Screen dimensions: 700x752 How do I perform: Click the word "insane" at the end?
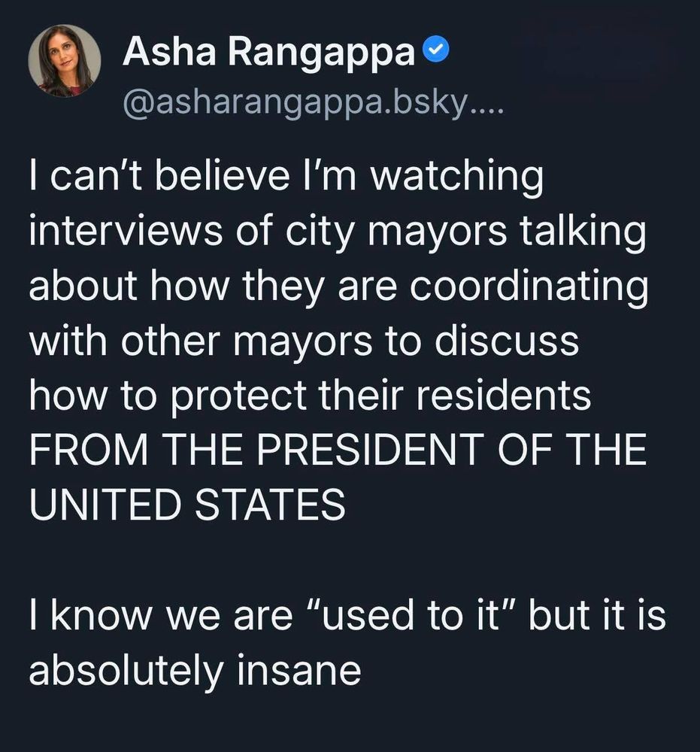pos(298,670)
